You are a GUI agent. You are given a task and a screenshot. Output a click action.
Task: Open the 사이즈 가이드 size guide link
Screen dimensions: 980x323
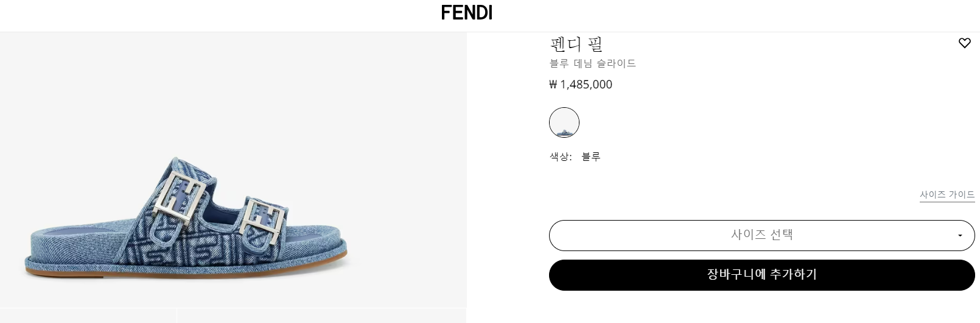point(947,194)
